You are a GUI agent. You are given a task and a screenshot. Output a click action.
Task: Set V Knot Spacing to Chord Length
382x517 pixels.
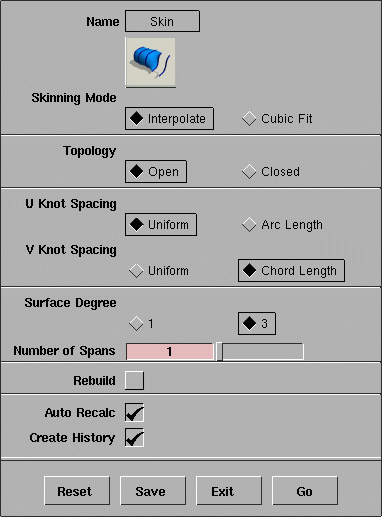291,270
